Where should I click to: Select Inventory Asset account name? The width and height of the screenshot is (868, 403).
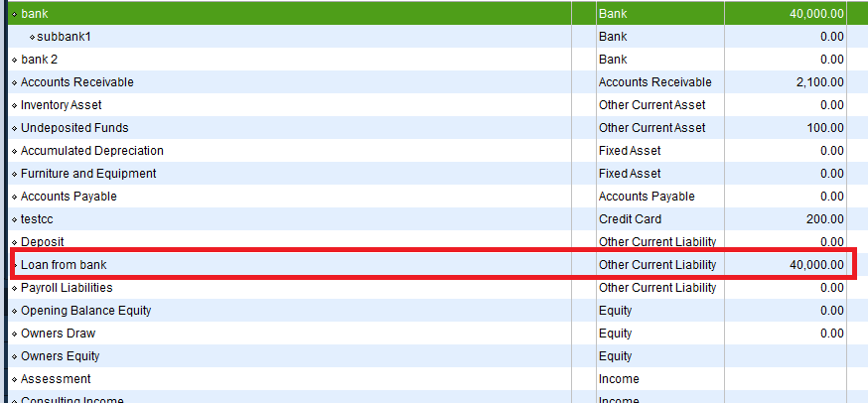click(x=61, y=104)
